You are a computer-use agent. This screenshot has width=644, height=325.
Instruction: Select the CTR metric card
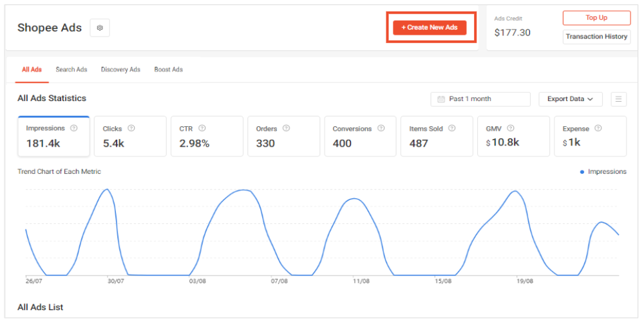pos(207,136)
